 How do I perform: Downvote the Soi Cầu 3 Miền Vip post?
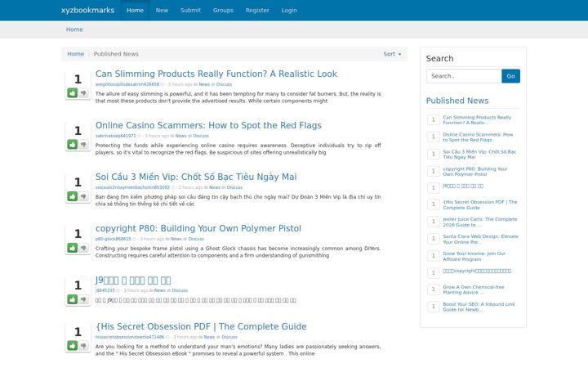tap(83, 196)
